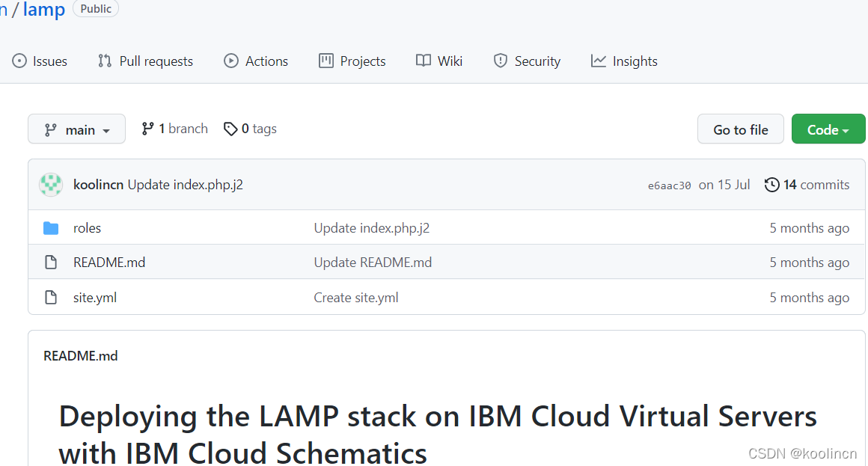
Task: View the 1 branch link
Action: 174,129
